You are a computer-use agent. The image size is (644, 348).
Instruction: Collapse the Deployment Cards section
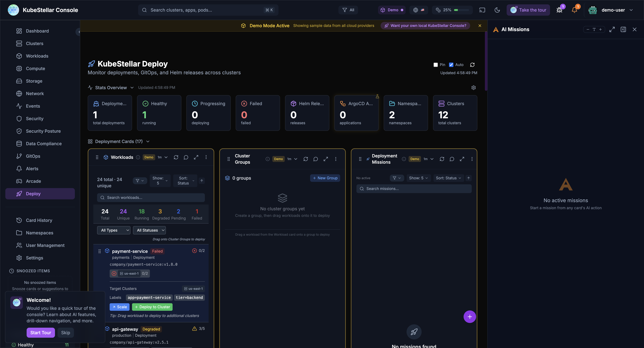tap(148, 141)
